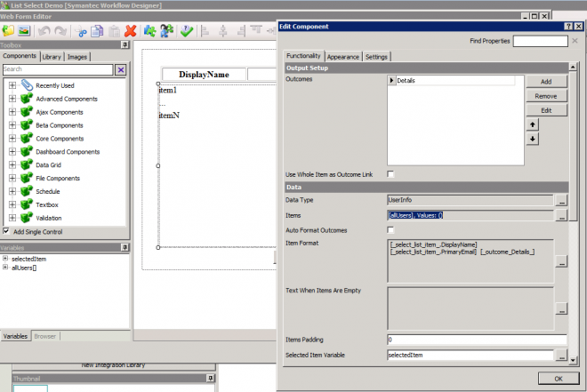Click the picture icon in the toolbar
Screen dimensions: 587x392
click(24, 31)
